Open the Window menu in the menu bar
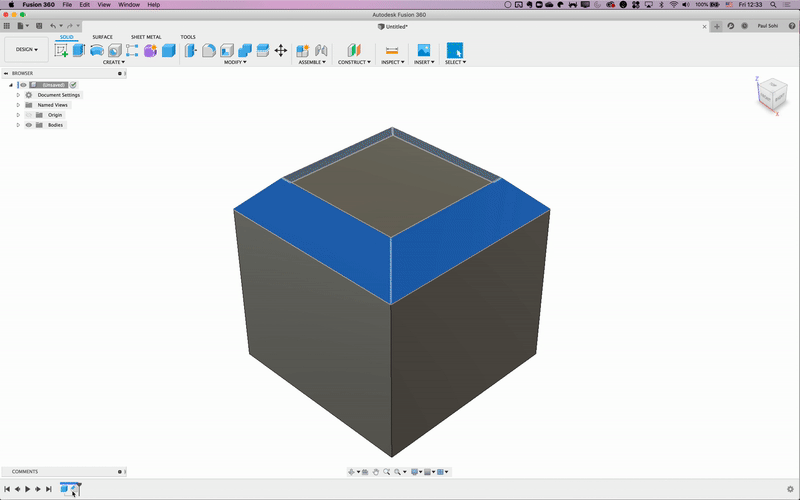800x500 pixels. tap(129, 5)
